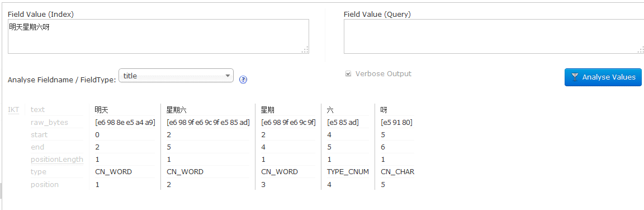Click the CN_CHAR type value
644x210 pixels.
[397, 172]
